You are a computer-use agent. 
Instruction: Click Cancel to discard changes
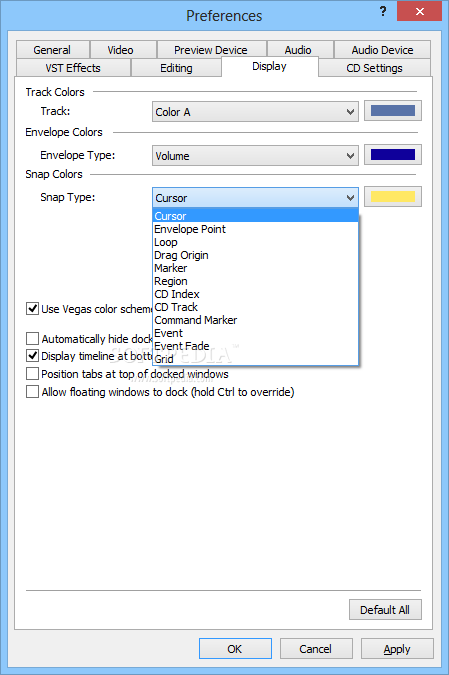pos(316,648)
